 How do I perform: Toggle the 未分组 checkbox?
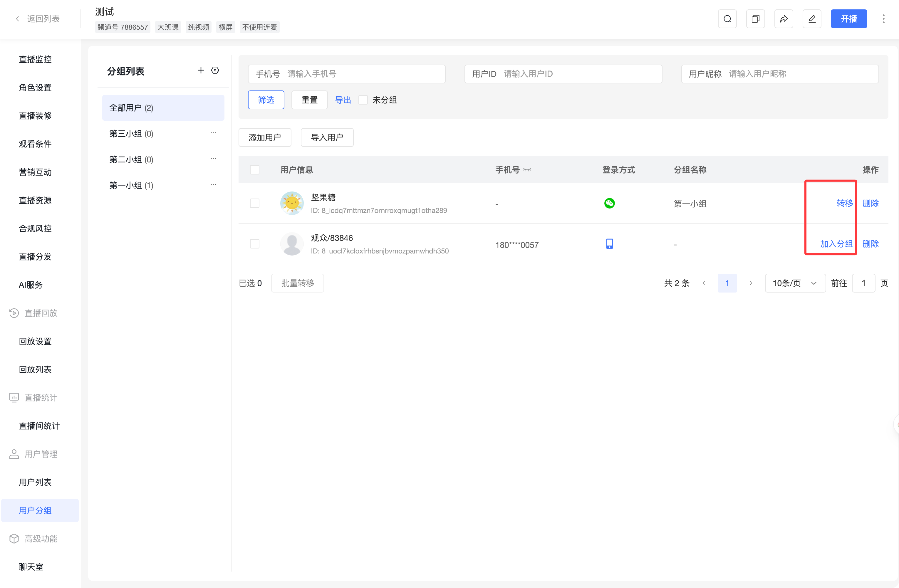[363, 100]
